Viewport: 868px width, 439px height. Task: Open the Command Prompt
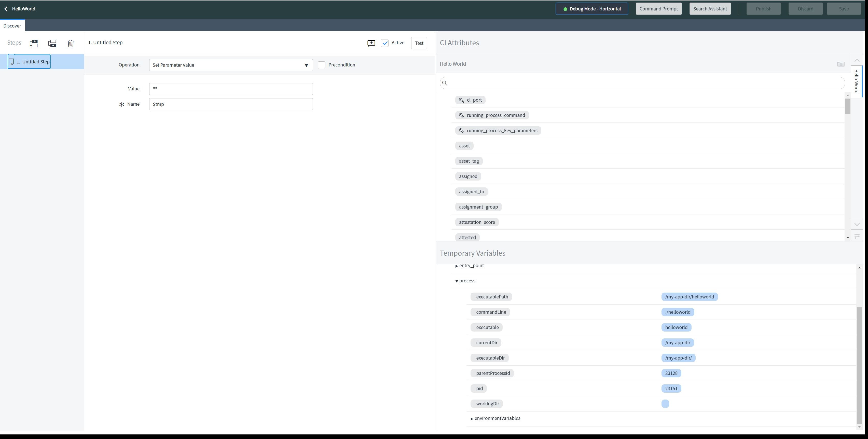click(x=658, y=8)
